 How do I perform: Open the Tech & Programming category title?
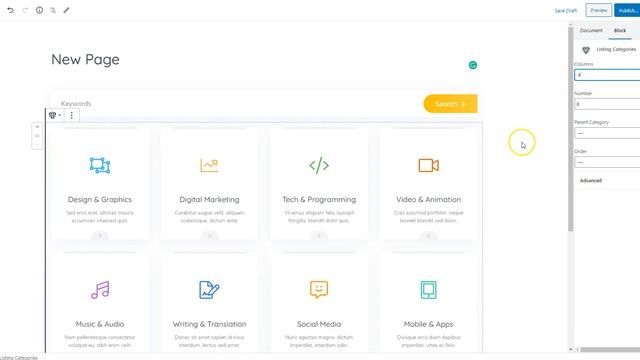[319, 200]
